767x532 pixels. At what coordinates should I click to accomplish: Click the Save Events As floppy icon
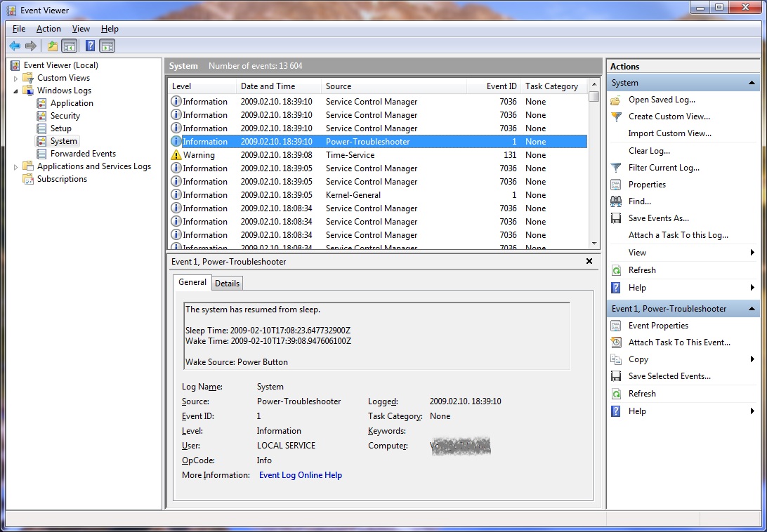(616, 218)
